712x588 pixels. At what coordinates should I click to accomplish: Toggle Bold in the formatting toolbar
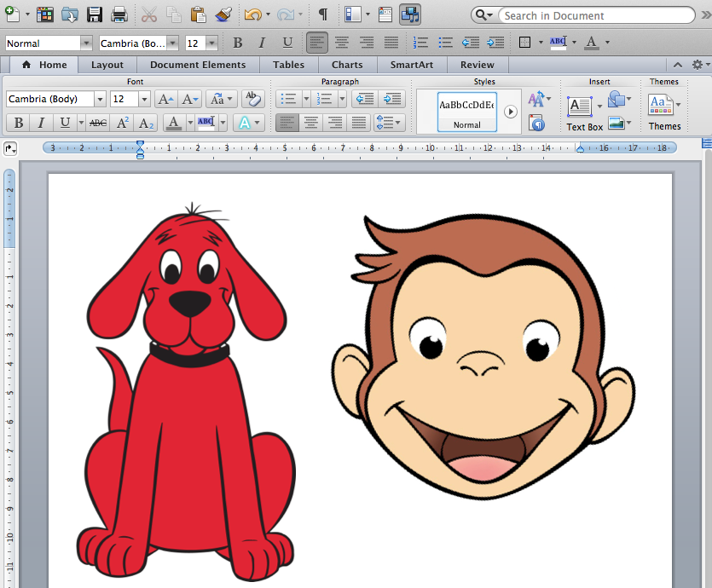pyautogui.click(x=237, y=43)
